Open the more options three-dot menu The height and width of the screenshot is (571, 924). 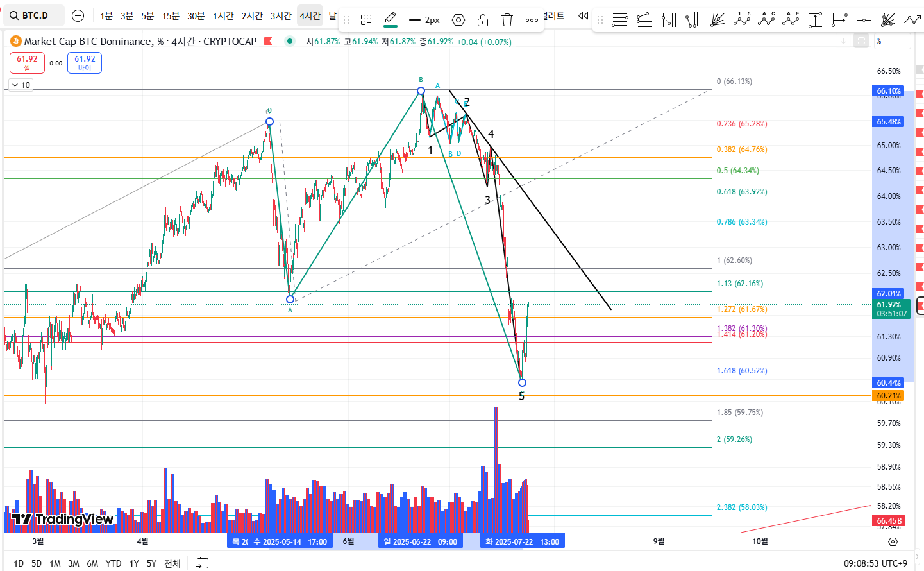(532, 20)
